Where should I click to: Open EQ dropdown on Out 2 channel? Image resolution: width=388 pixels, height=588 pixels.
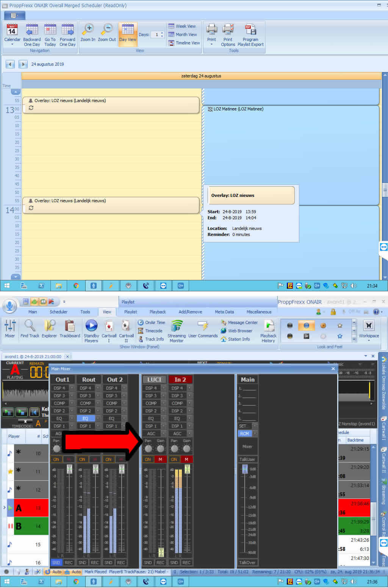coord(124,418)
